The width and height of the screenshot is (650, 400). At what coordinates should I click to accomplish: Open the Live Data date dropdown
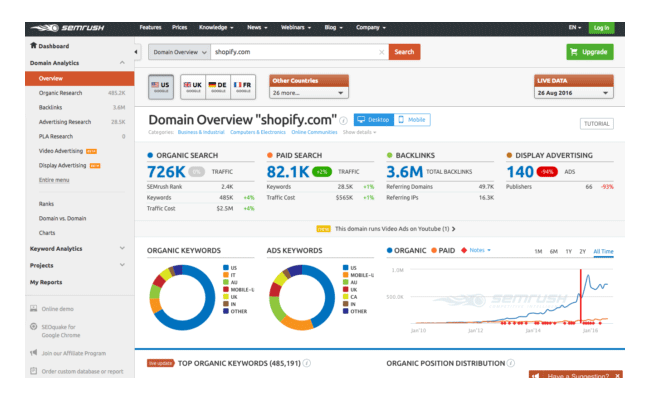574,93
